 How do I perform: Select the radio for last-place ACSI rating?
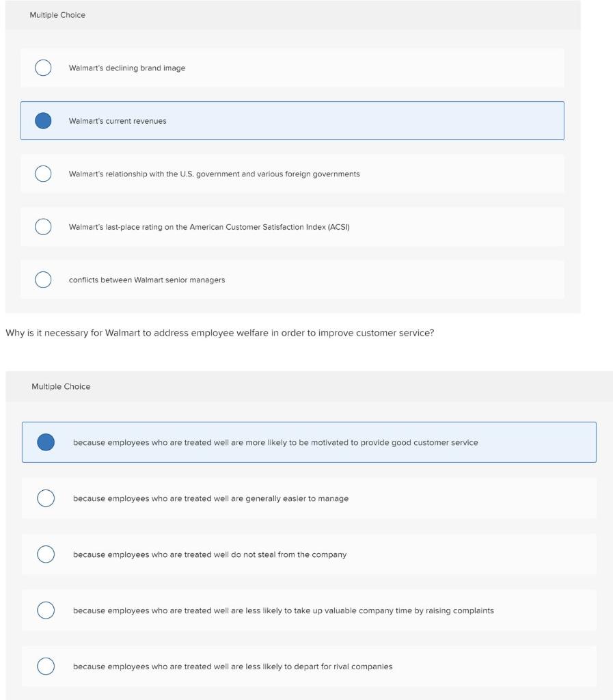tap(43, 227)
